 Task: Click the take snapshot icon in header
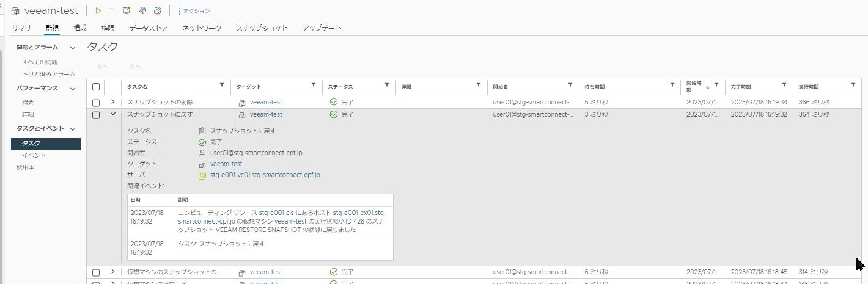point(158,10)
